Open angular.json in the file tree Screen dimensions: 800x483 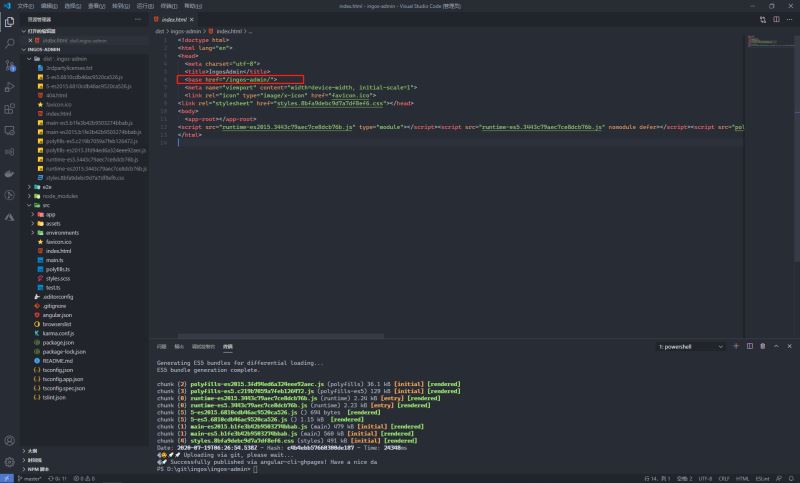click(58, 314)
